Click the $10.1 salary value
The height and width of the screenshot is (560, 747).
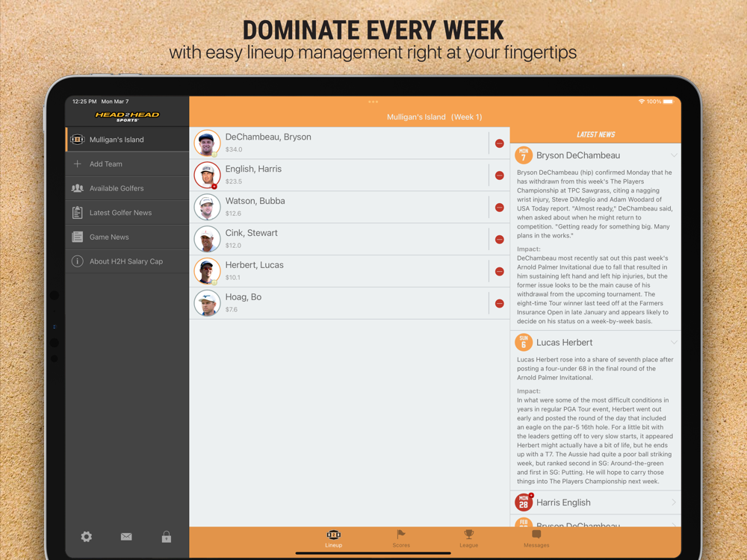coord(232,277)
